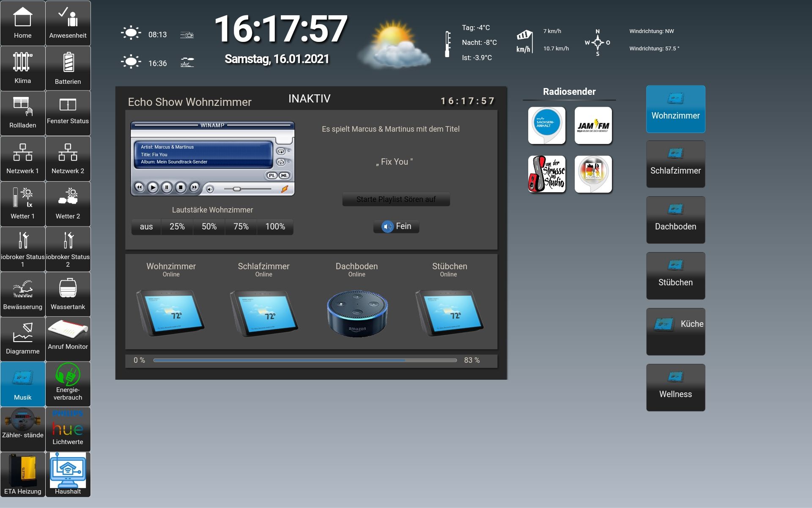This screenshot has height=508, width=812.
Task: Switch to the Küche room tab
Action: click(675, 331)
